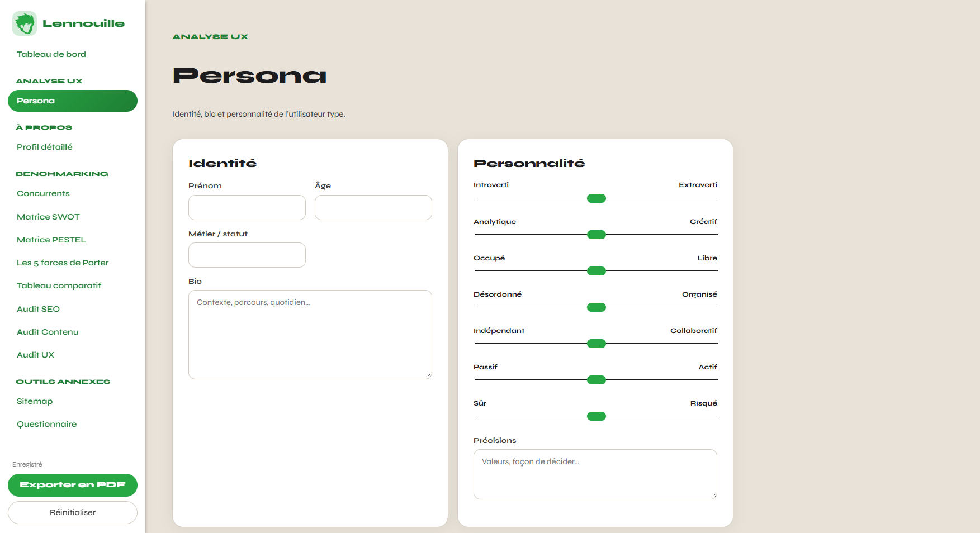This screenshot has width=980, height=533.
Task: Navigate to Audit Contenu
Action: coord(48,332)
